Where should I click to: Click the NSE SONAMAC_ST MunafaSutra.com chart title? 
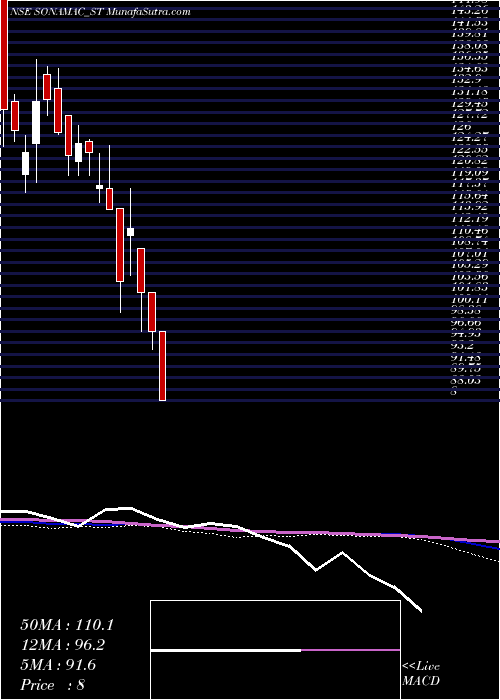point(101,12)
